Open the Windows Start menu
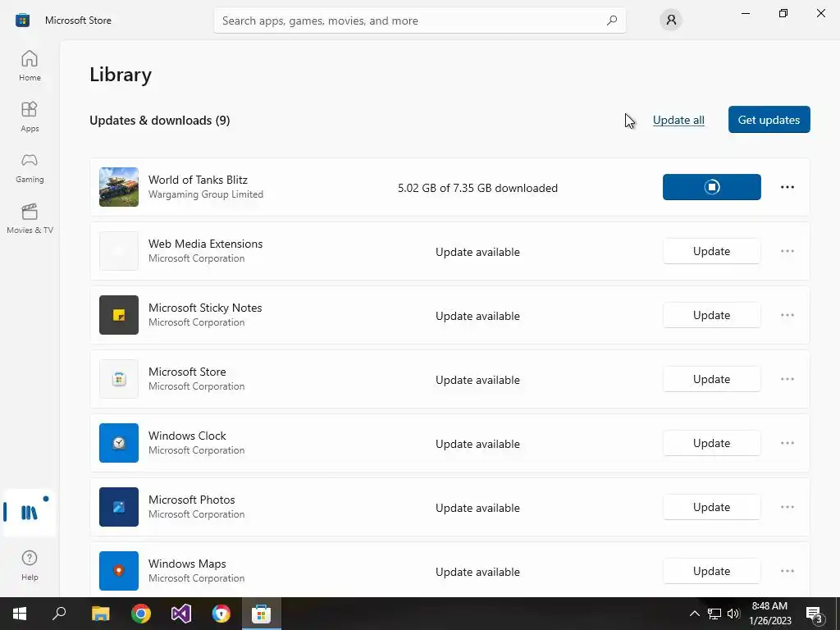Image resolution: width=840 pixels, height=630 pixels. pyautogui.click(x=20, y=614)
